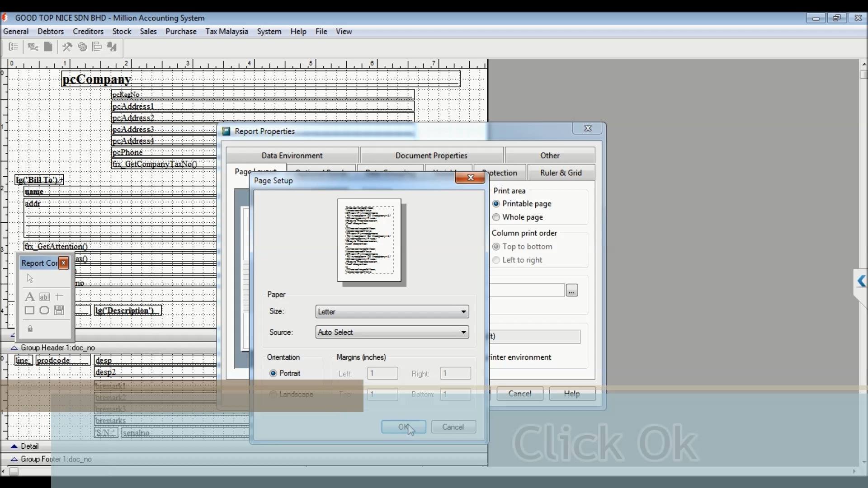This screenshot has width=868, height=488.
Task: Select Printable page print area option
Action: [522, 204]
